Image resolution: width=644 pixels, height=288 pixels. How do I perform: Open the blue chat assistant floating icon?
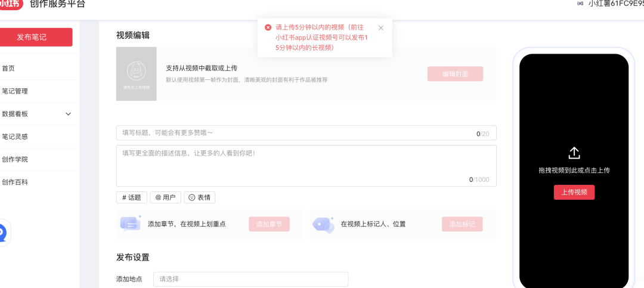click(2, 234)
